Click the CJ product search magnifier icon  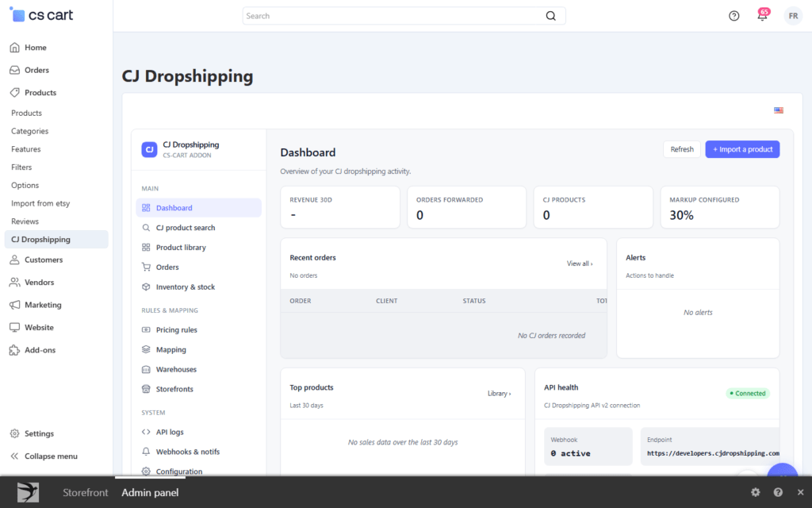[146, 228]
